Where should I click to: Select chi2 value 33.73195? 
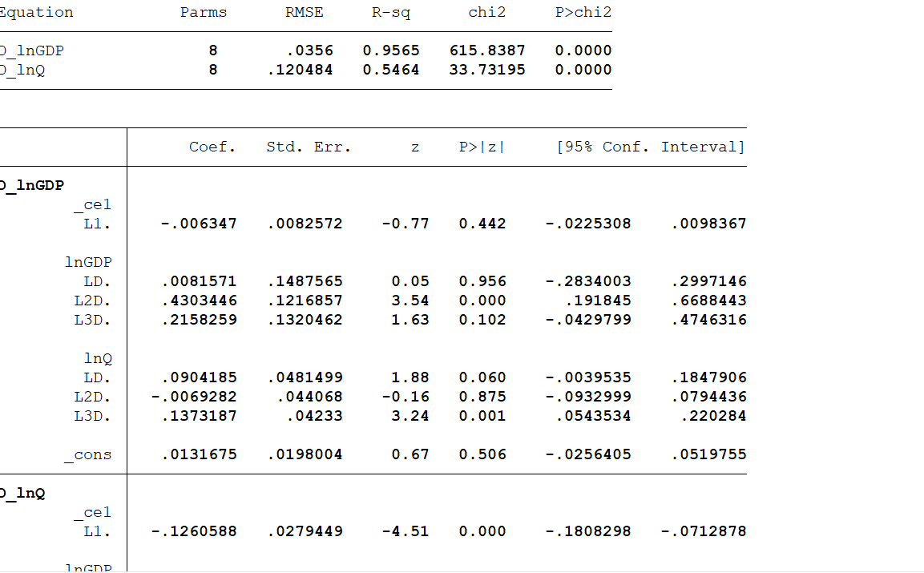point(486,70)
